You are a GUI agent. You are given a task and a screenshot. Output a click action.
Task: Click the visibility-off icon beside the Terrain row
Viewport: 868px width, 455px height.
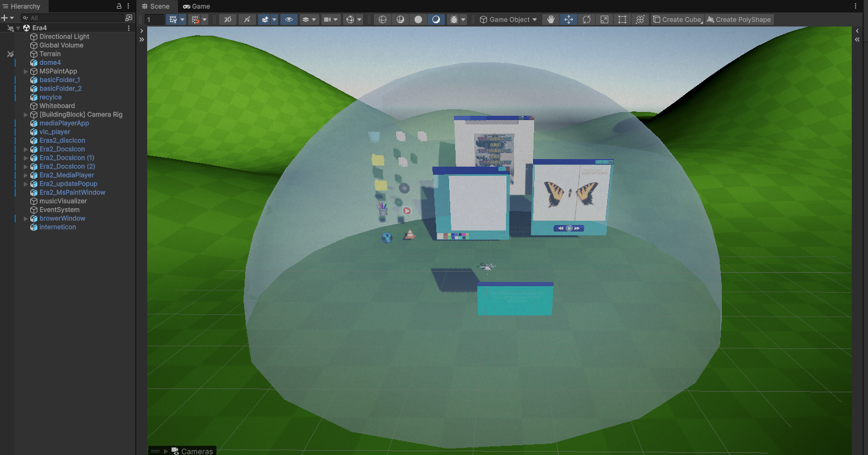pyautogui.click(x=10, y=54)
